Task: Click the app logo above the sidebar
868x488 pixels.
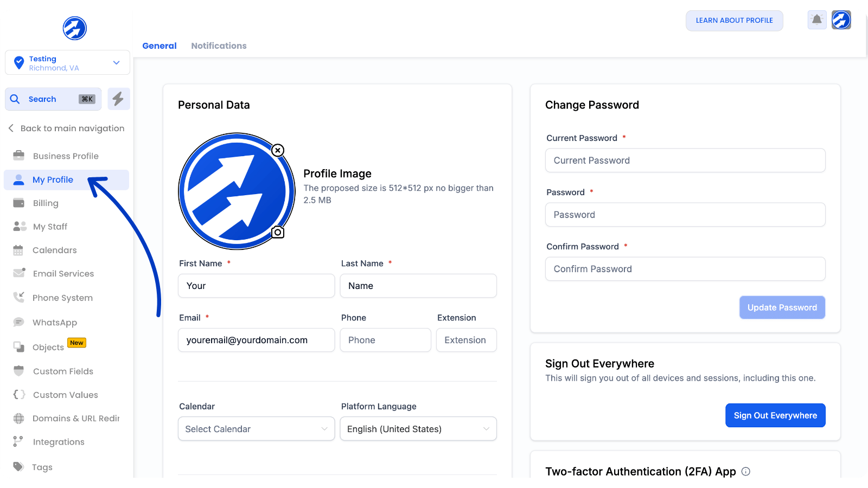Action: [x=75, y=28]
